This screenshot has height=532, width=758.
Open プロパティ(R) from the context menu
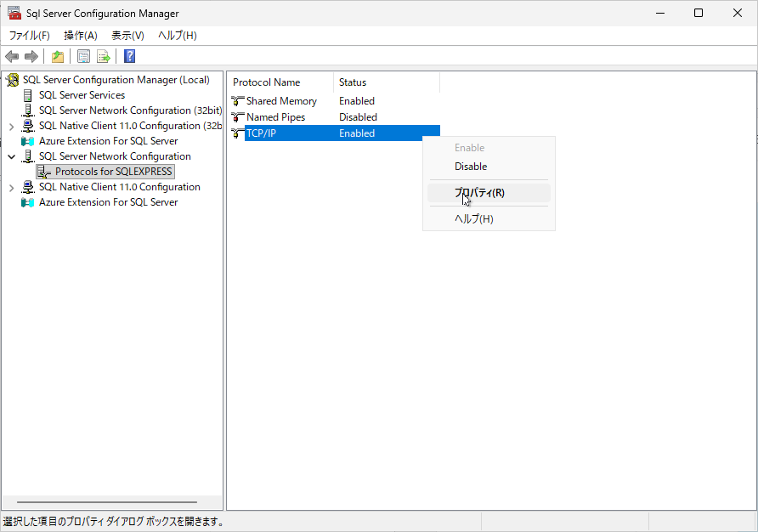(x=479, y=193)
